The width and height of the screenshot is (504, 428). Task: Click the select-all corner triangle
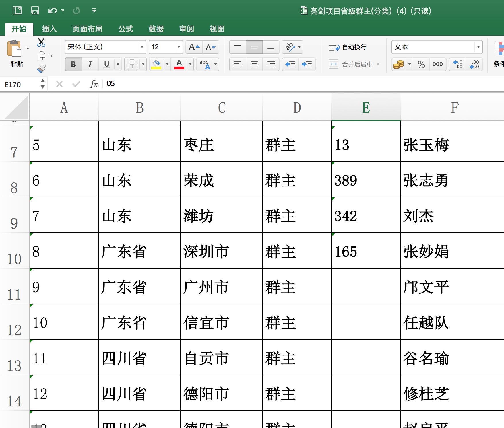[x=15, y=107]
